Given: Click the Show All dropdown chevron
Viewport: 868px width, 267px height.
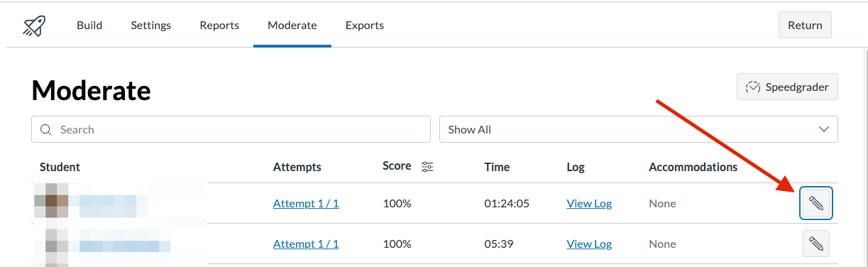Looking at the screenshot, I should click(x=824, y=129).
